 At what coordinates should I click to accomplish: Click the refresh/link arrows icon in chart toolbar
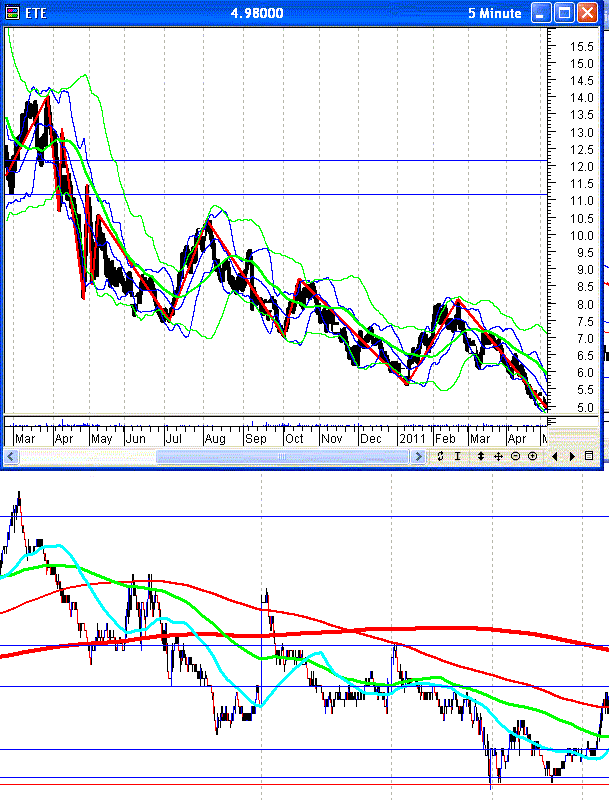(x=440, y=456)
